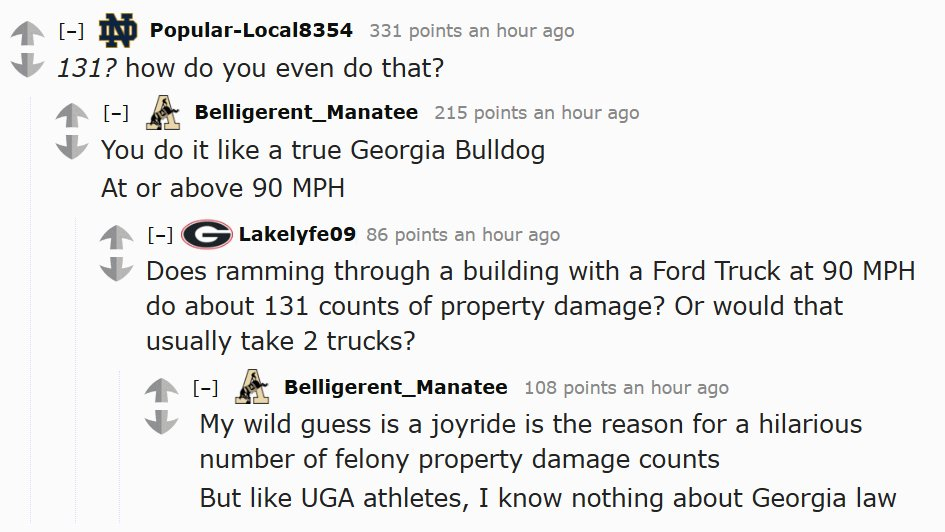Downvote Lakelyfe09's Ford Truck comment
945x532 pixels.
[x=117, y=268]
